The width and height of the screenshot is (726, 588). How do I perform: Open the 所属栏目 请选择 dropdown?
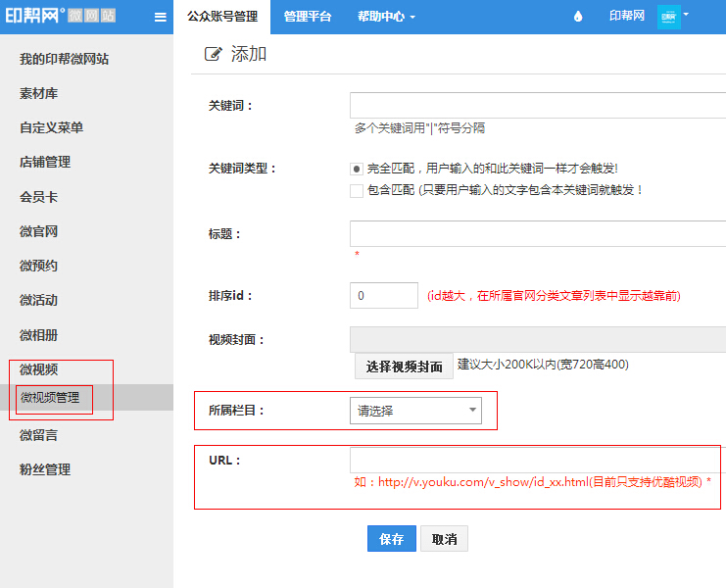pos(415,411)
